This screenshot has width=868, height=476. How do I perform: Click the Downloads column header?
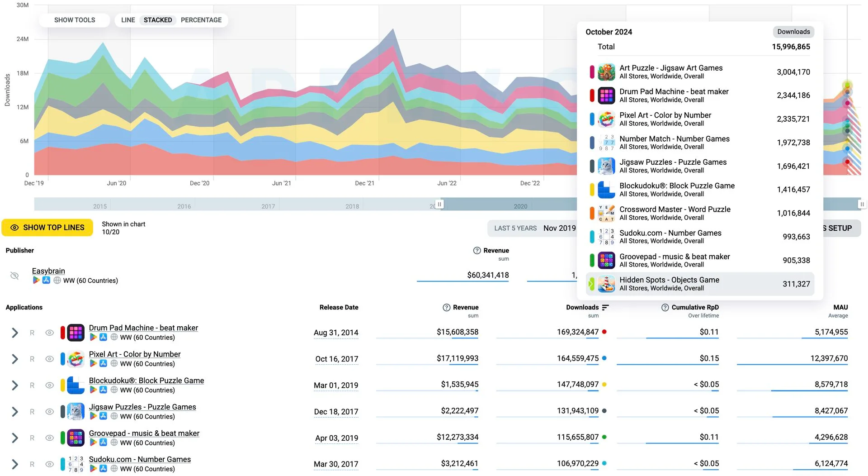click(582, 308)
